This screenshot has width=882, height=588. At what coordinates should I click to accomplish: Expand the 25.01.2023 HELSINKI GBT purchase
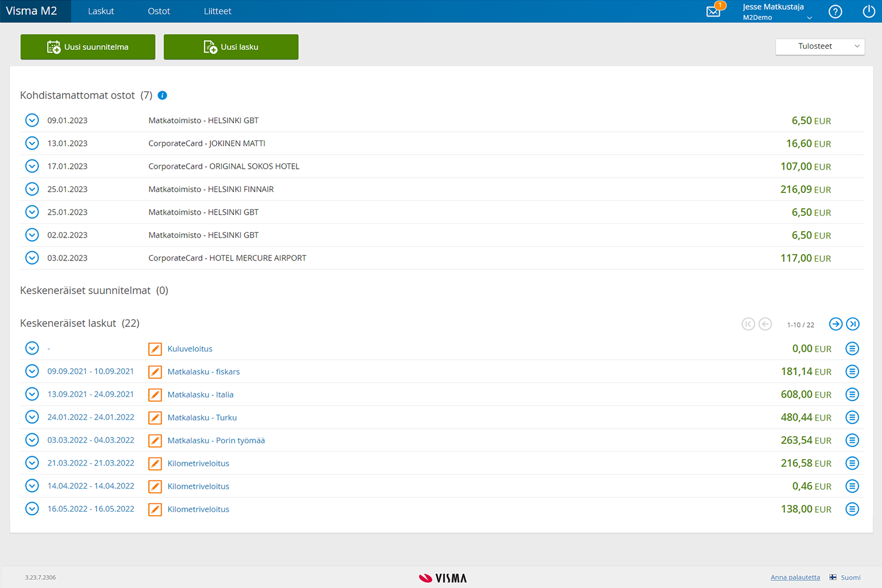(x=32, y=212)
